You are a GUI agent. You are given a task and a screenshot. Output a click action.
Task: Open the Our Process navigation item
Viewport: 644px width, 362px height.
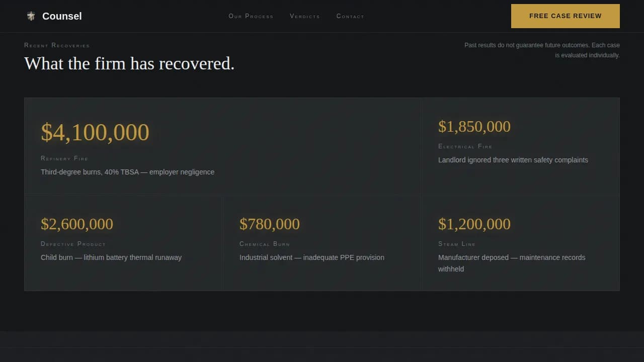[251, 16]
